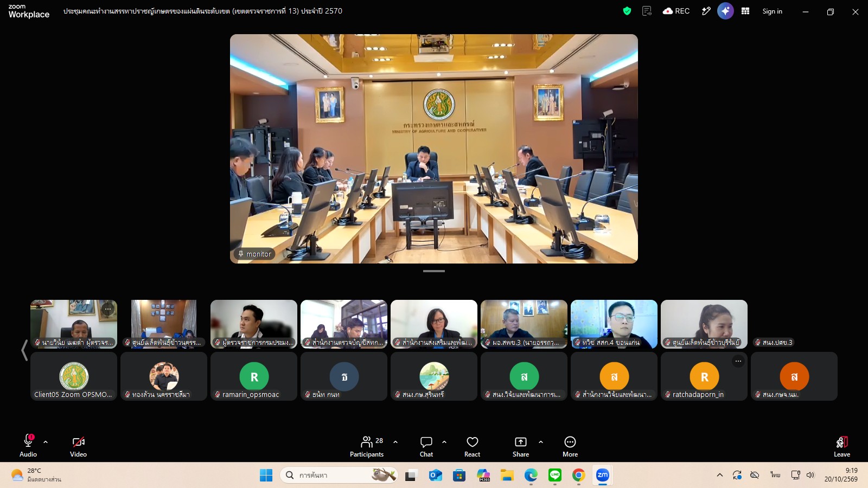Viewport: 868px width, 488px height.
Task: Go to previous page of participant thumbnails
Action: click(24, 350)
